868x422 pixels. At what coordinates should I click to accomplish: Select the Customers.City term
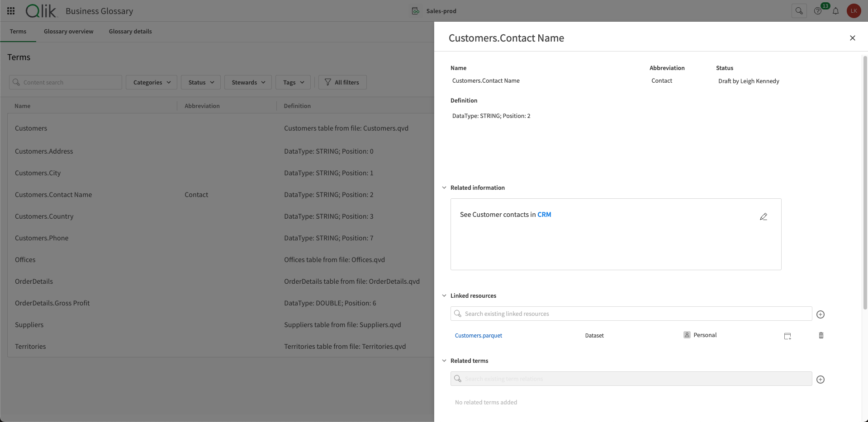tap(38, 173)
